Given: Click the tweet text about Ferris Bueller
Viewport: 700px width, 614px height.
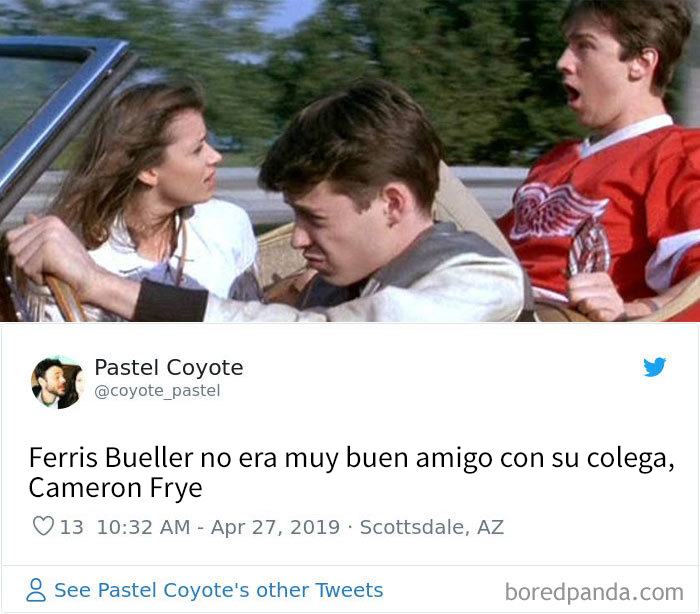Looking at the screenshot, I should click(351, 472).
